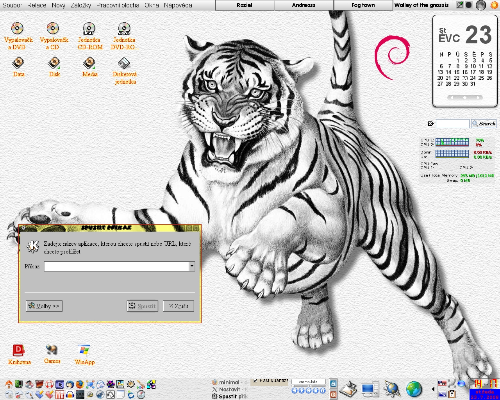Open the Vypalovačka DVD desktop icon
Screen dimensions: 500x400
point(18,36)
